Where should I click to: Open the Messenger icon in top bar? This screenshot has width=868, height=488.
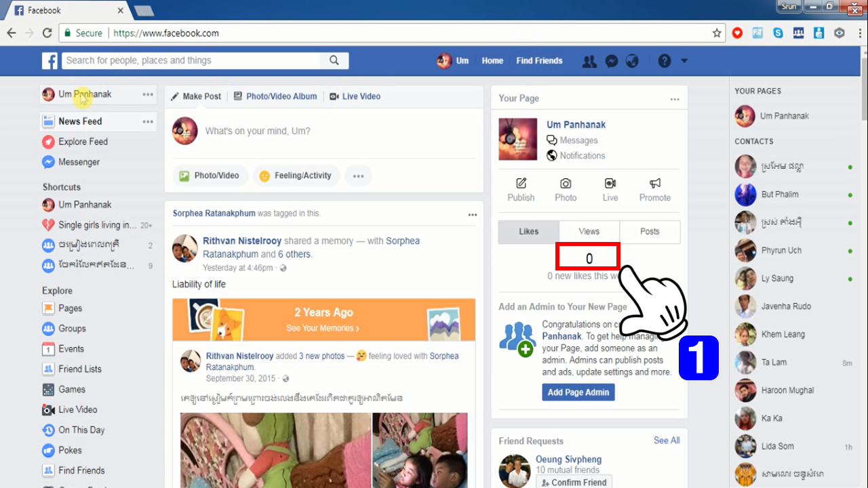pos(611,61)
